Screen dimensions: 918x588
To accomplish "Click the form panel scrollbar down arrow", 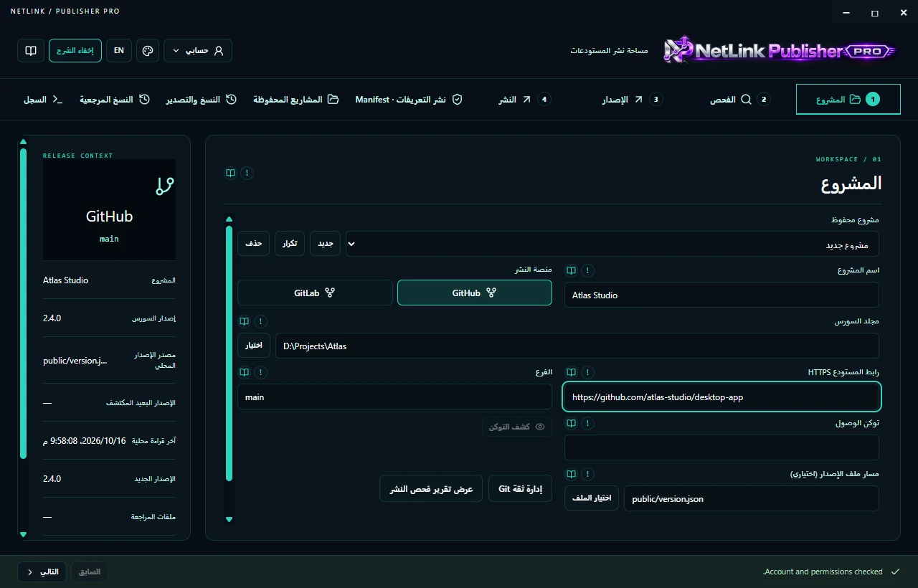I will pyautogui.click(x=229, y=519).
